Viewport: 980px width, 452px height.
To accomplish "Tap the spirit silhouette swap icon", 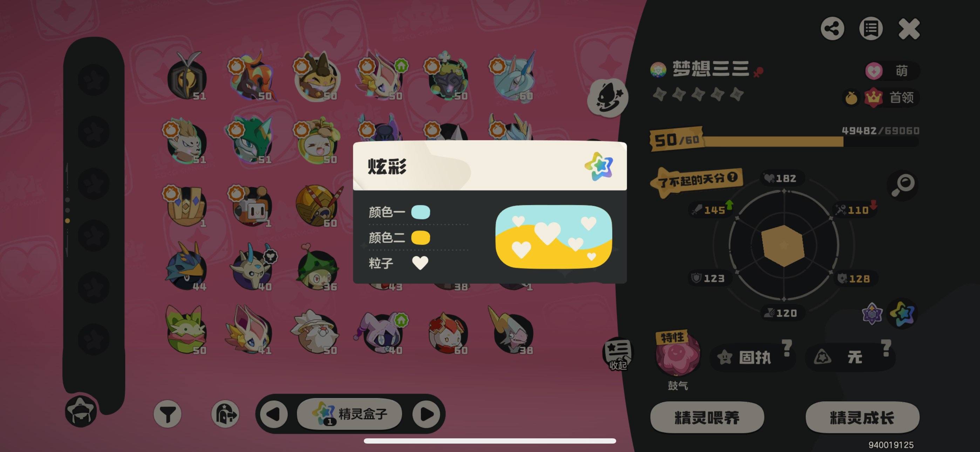I will point(607,98).
